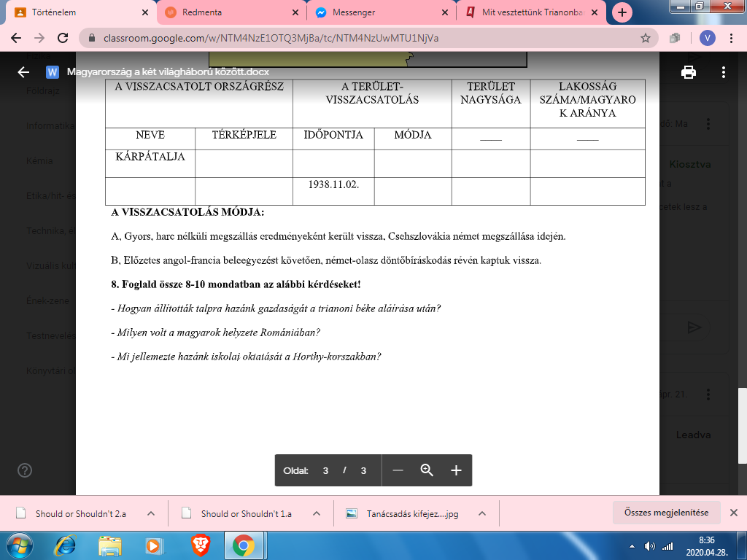Image resolution: width=747 pixels, height=560 pixels.
Task: Click the back arrow in document viewer
Action: click(x=23, y=71)
